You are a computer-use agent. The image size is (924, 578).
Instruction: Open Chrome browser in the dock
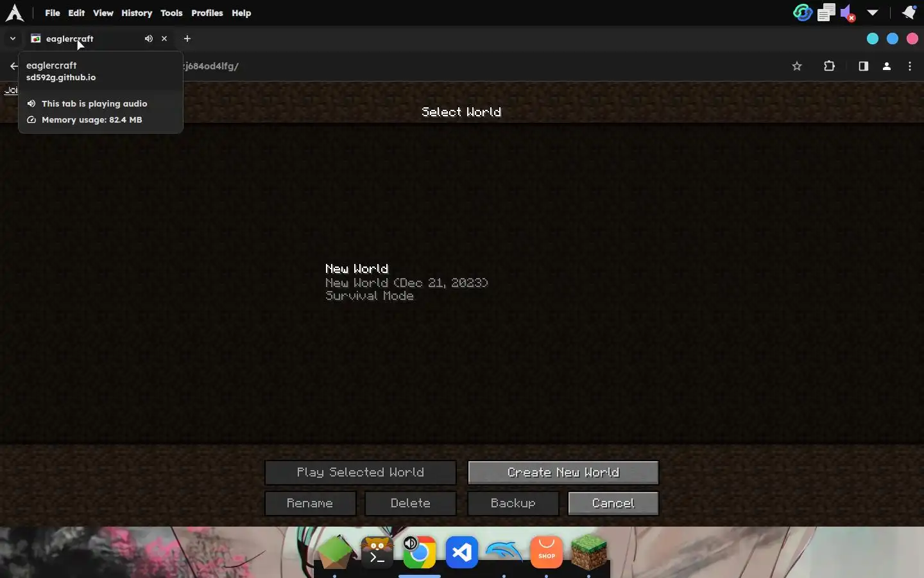pos(420,552)
